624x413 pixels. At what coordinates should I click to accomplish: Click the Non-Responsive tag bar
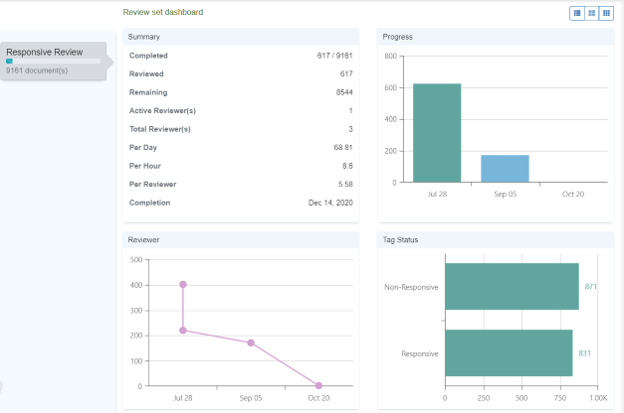coord(511,287)
